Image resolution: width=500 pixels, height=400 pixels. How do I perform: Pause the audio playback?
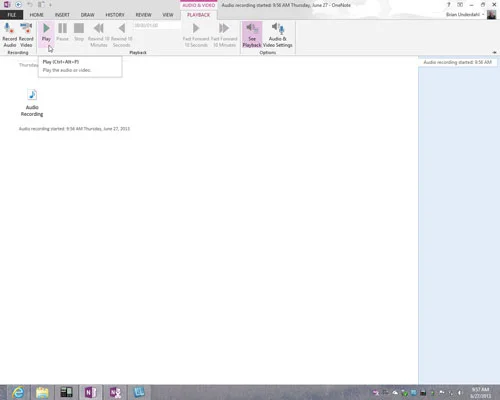coord(62,32)
